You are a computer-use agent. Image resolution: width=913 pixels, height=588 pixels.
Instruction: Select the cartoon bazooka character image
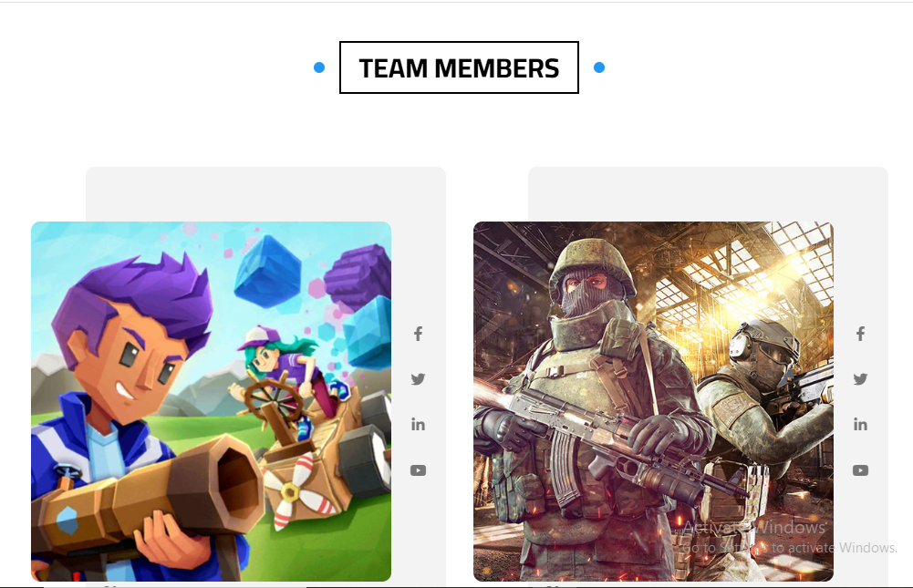(211, 401)
